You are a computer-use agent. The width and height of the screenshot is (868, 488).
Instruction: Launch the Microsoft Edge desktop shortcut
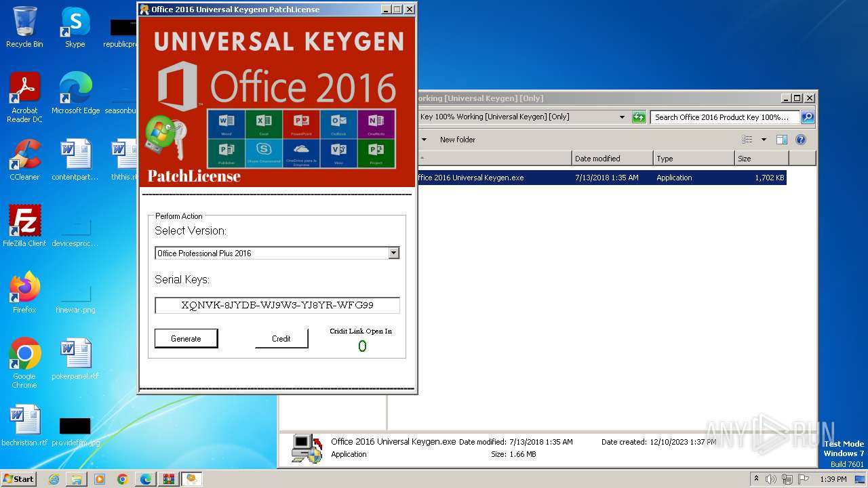pos(75,94)
